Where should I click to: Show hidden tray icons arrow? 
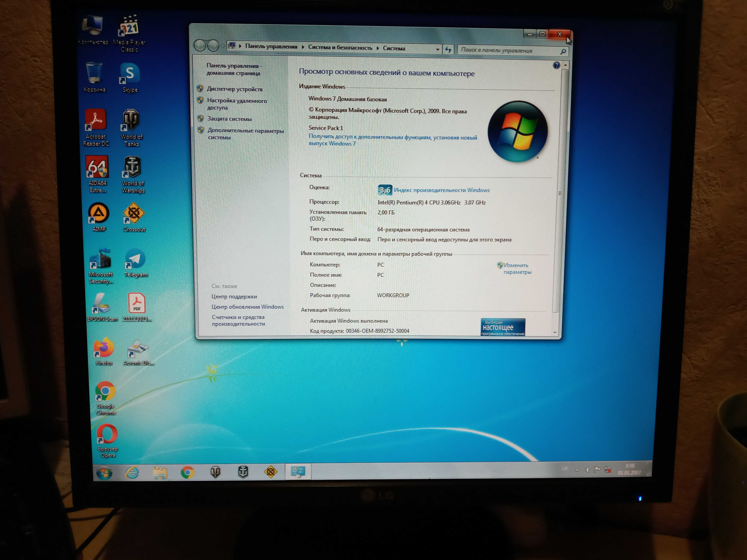[x=576, y=470]
